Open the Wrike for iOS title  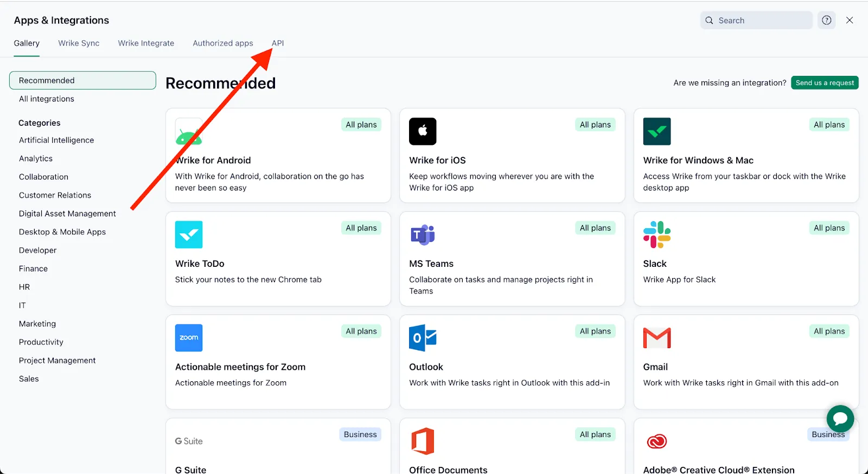point(437,161)
